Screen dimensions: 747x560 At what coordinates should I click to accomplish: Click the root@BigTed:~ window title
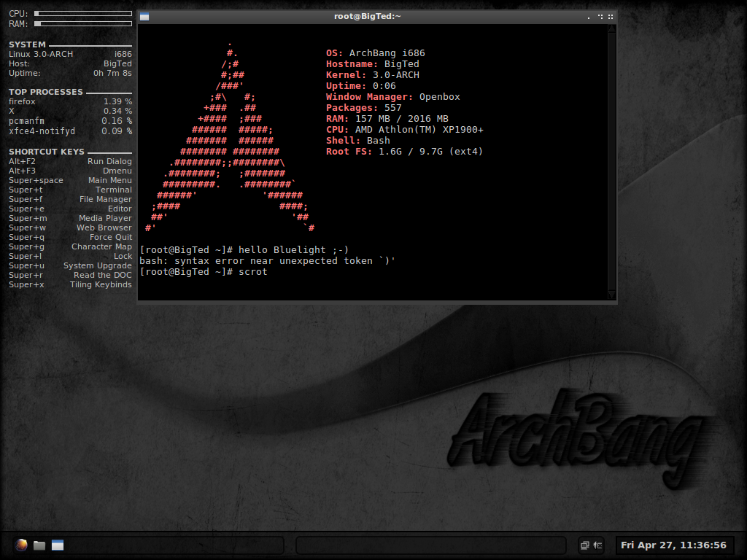click(x=368, y=16)
